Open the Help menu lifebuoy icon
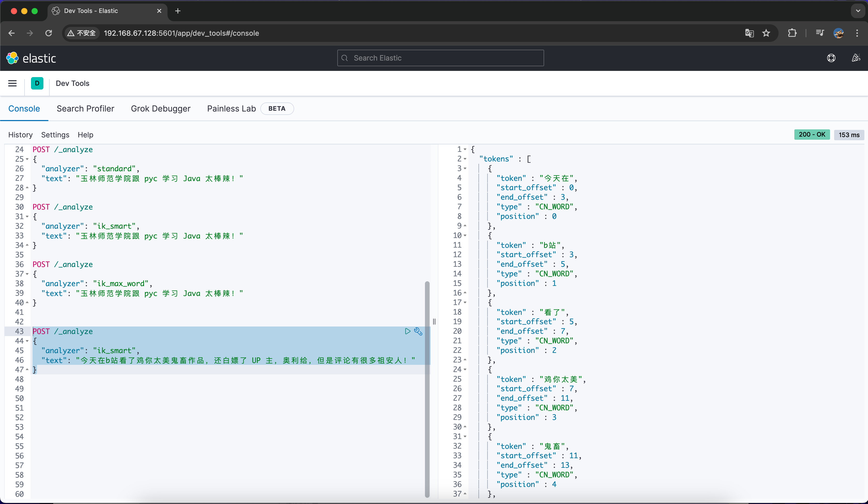 pyautogui.click(x=831, y=58)
